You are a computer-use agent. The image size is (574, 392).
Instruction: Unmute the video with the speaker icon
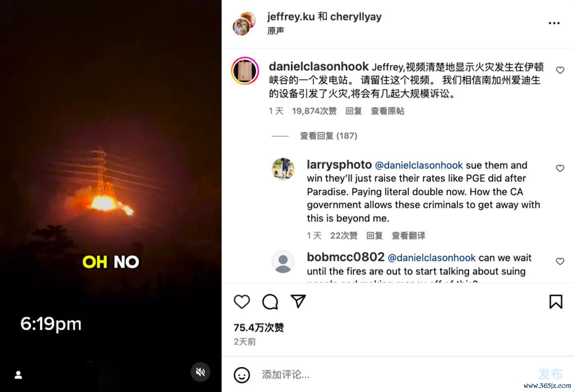200,372
